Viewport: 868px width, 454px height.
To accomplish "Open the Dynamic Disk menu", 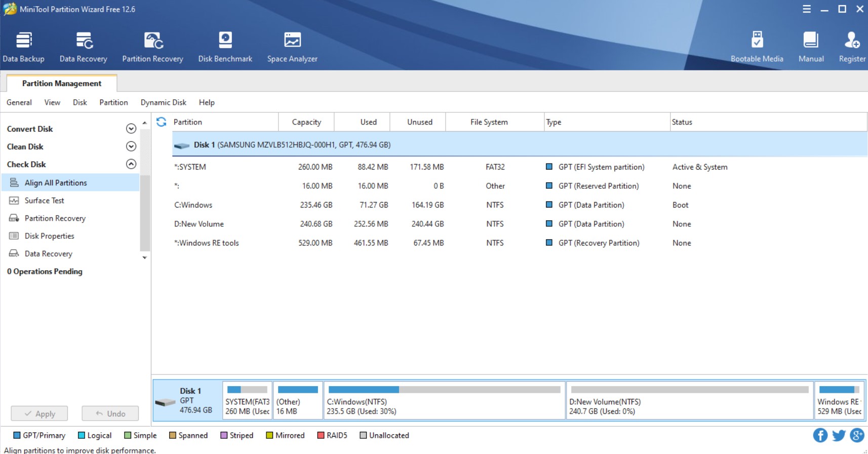I will 164,102.
